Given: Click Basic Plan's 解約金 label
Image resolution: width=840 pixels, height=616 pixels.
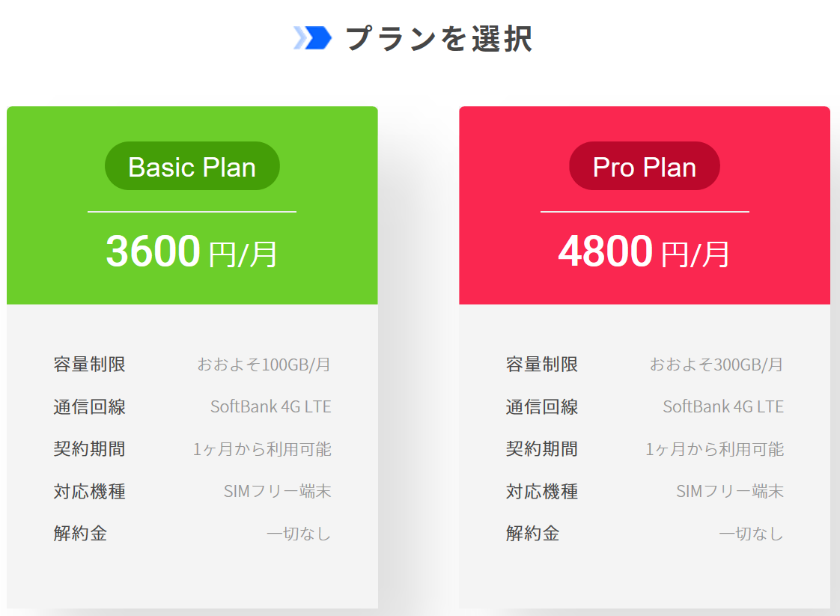Looking at the screenshot, I should [80, 534].
